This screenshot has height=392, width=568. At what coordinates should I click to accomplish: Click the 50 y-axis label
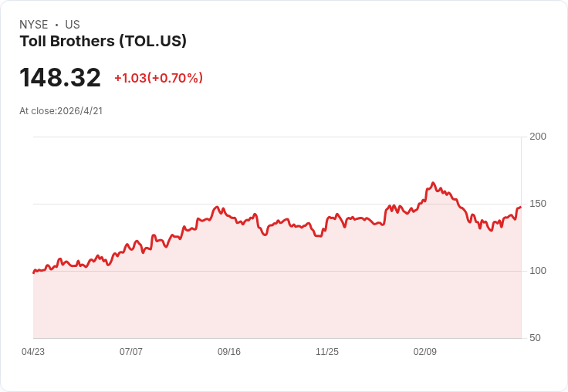pos(535,338)
